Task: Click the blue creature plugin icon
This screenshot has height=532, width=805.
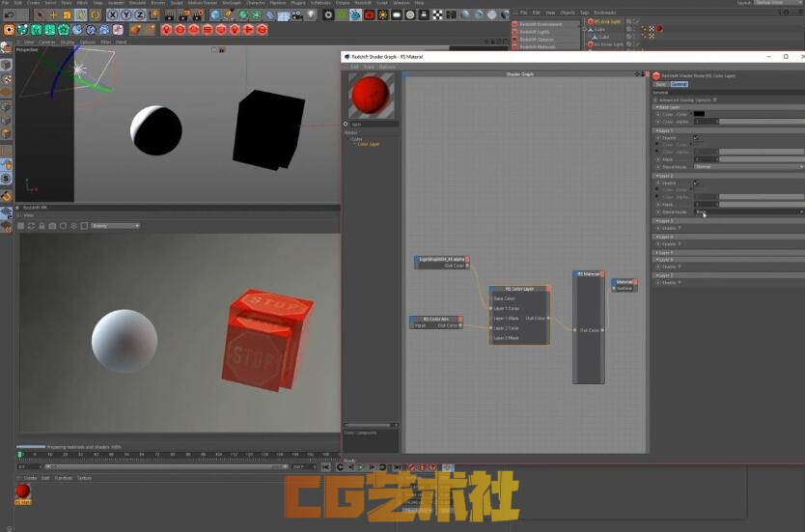Action: pos(356,14)
